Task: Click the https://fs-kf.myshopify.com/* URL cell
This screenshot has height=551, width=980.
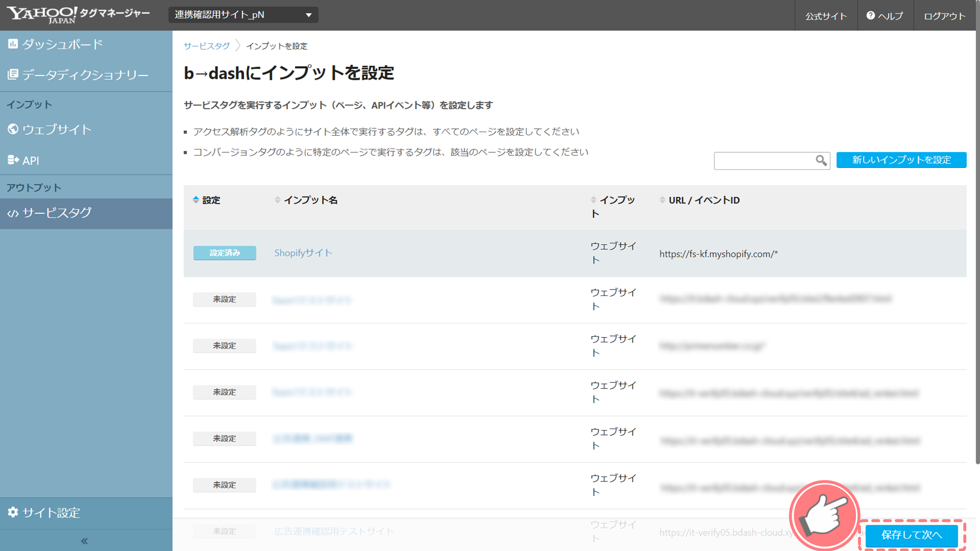Action: (x=718, y=254)
